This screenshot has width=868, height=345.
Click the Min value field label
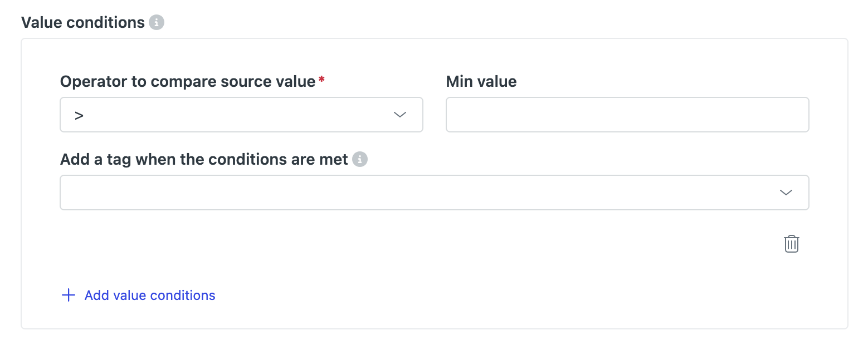click(481, 82)
